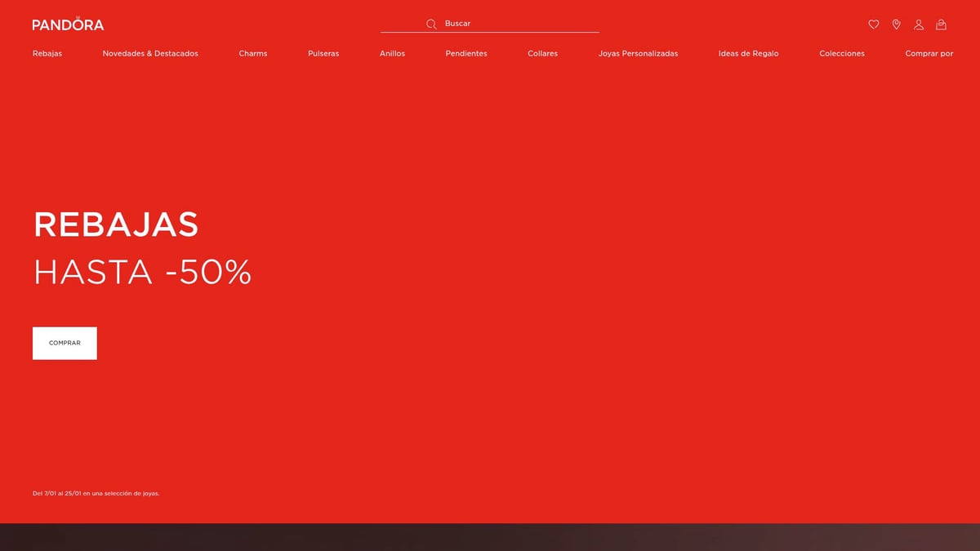Click the Pandora logo
Viewport: 980px width, 551px height.
tap(68, 24)
